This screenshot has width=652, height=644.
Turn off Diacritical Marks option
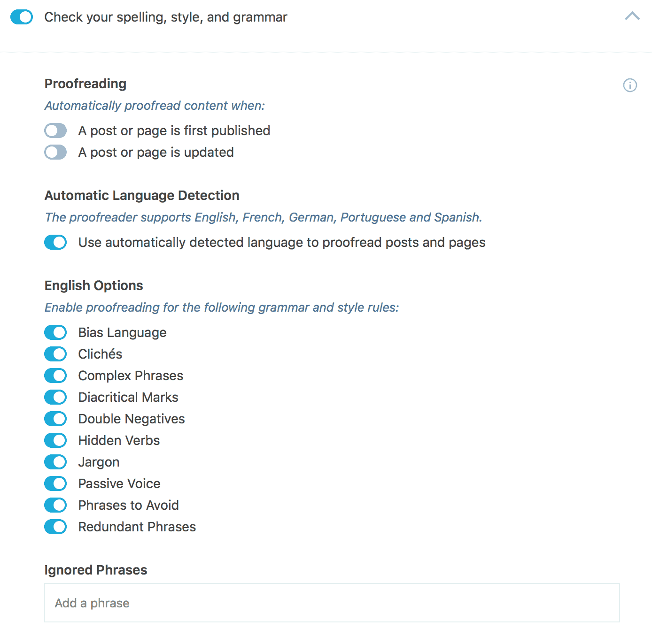point(55,397)
